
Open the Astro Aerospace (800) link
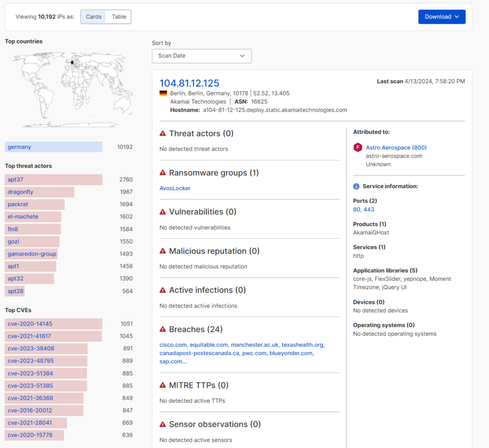(396, 148)
